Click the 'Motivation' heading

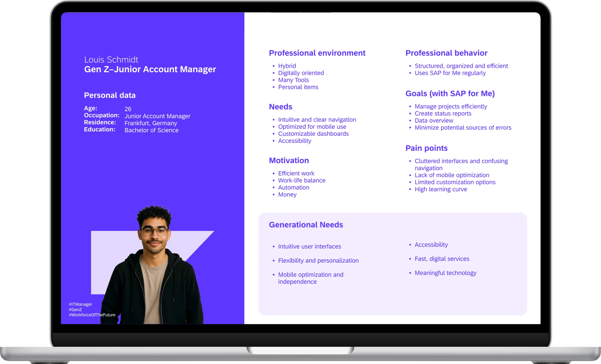click(x=289, y=160)
